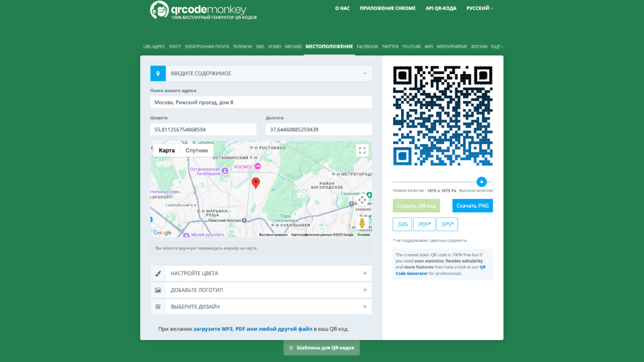Select the MECARD tab
Viewport: 644px width, 362px height.
[293, 47]
